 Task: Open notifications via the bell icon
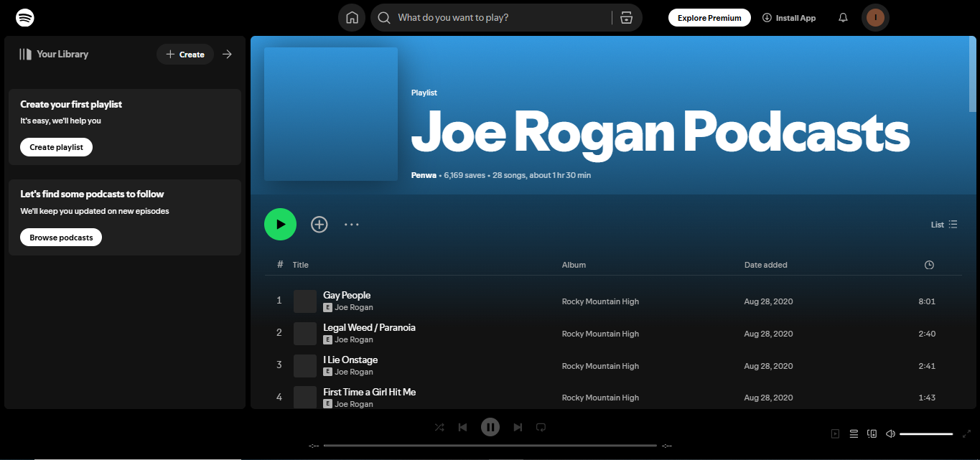pos(842,17)
